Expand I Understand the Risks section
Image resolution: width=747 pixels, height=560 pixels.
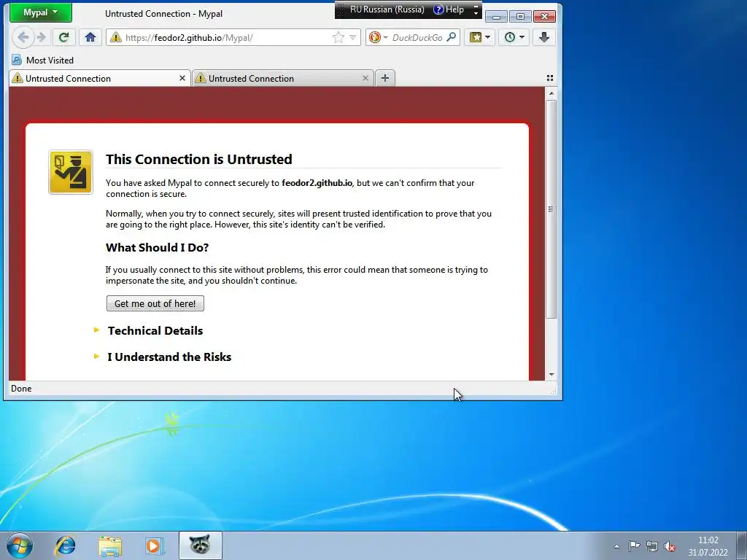169,357
